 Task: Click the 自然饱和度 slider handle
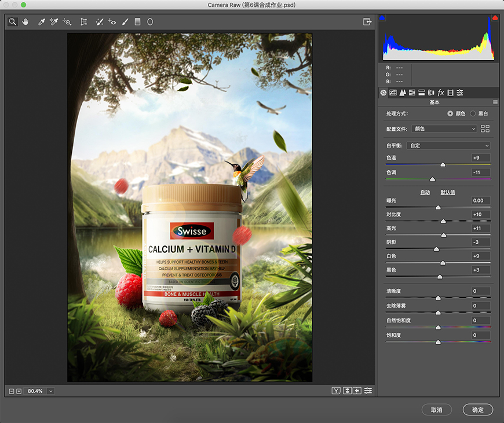(x=438, y=328)
